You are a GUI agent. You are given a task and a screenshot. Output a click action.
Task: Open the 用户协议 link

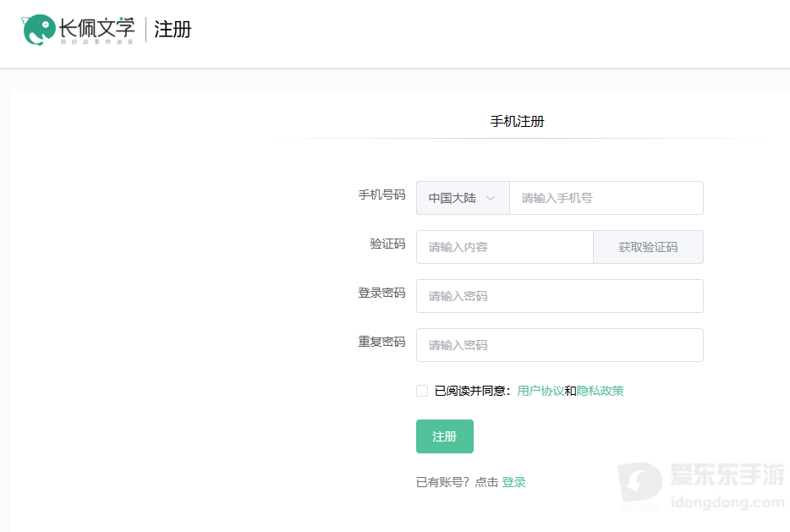click(x=540, y=391)
